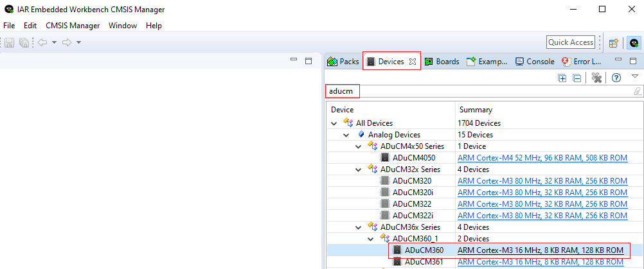Select the ADuCM361 device

pyautogui.click(x=424, y=262)
